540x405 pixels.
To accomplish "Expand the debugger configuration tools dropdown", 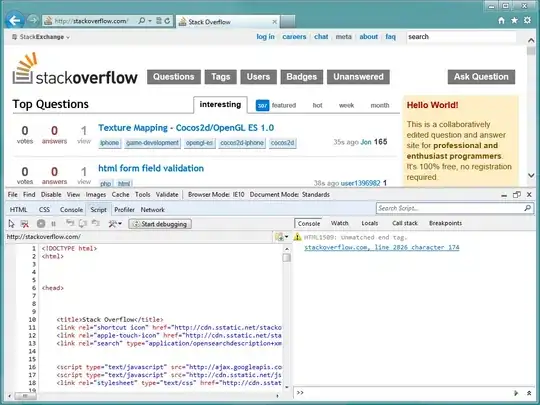I will click(x=115, y=224).
